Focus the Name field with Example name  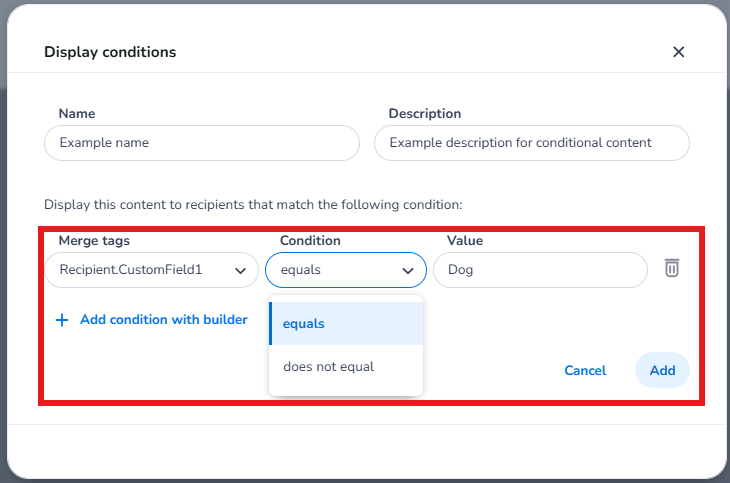(201, 143)
